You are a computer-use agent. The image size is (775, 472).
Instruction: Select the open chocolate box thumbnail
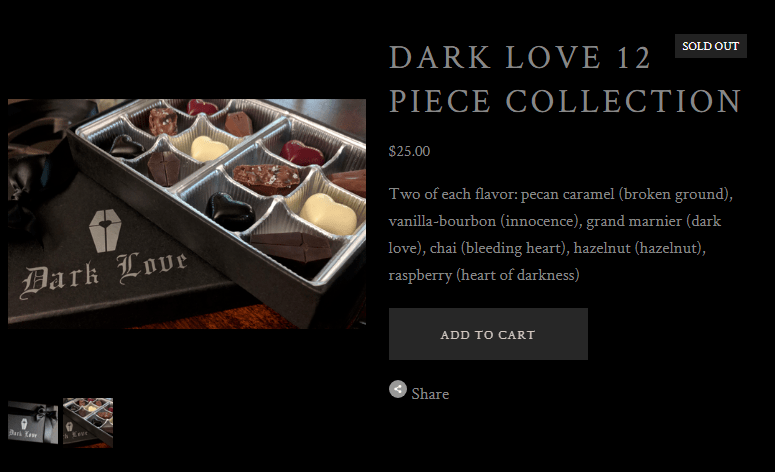tap(88, 423)
